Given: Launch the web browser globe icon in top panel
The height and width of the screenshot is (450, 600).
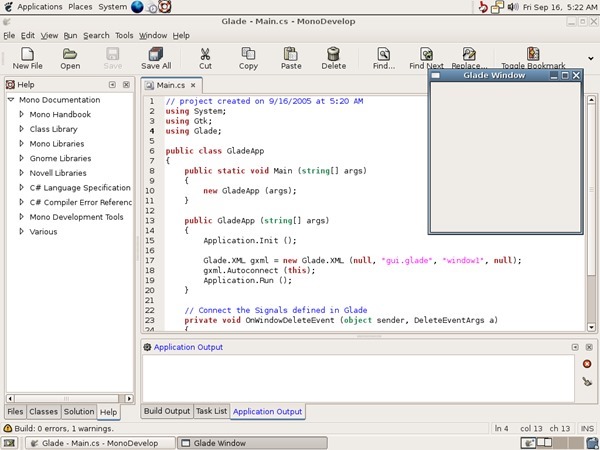Looking at the screenshot, I should pos(137,7).
